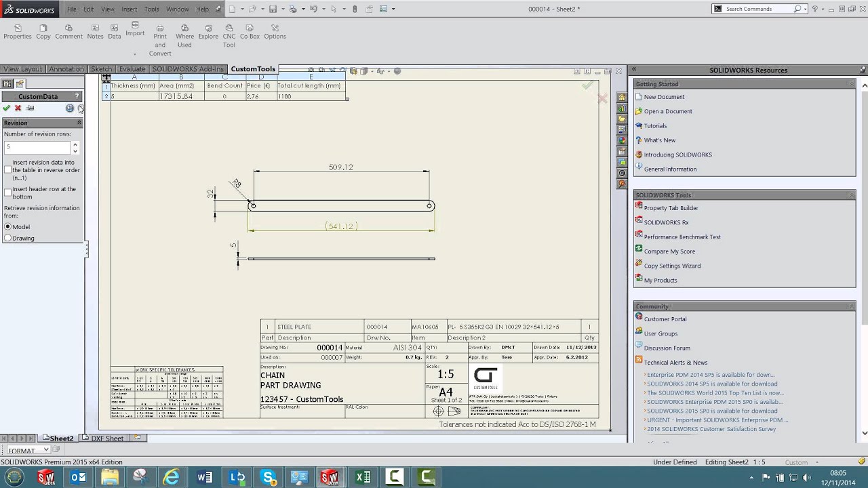Launch the CNC Tool

pyautogui.click(x=229, y=36)
